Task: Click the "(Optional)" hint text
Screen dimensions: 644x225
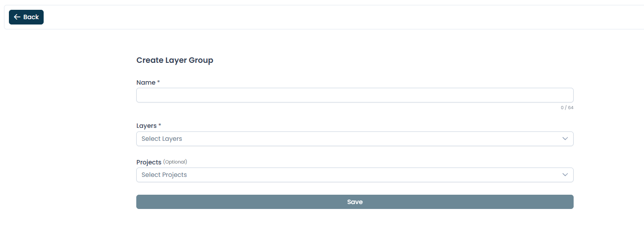Action: pyautogui.click(x=175, y=162)
